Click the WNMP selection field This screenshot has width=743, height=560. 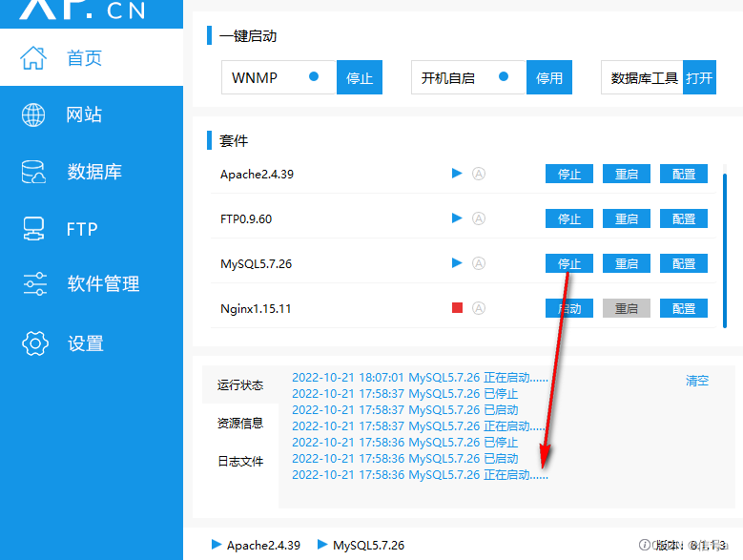279,77
